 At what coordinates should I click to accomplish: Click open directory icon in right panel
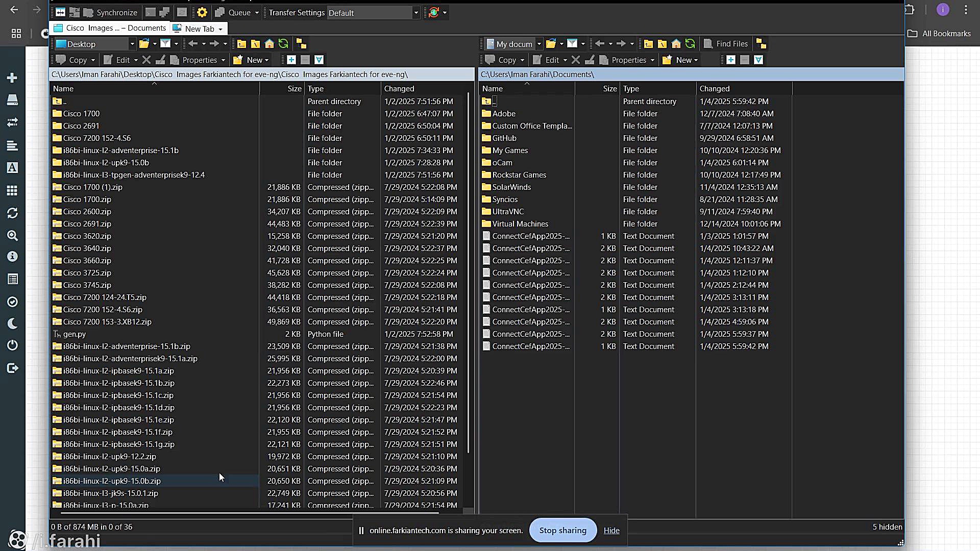551,44
